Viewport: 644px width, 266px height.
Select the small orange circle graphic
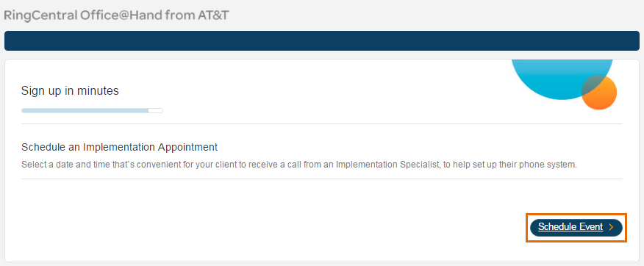point(601,93)
